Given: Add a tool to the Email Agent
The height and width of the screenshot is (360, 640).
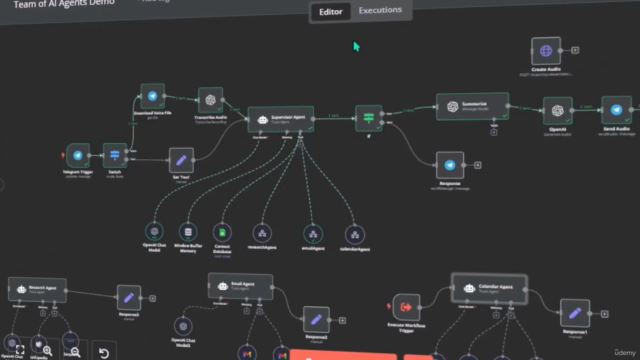Looking at the screenshot, I should 260,311.
